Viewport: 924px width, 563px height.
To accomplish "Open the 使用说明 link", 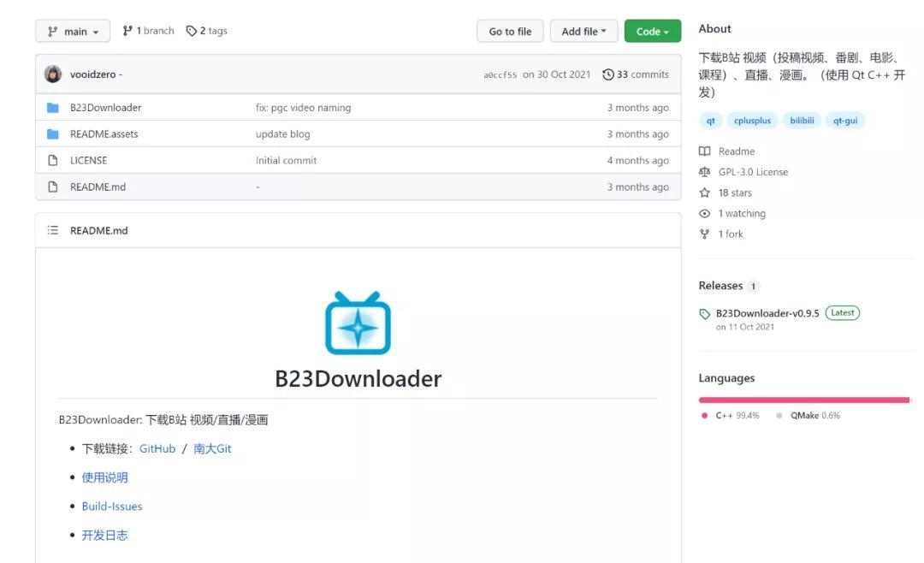I will pyautogui.click(x=105, y=477).
